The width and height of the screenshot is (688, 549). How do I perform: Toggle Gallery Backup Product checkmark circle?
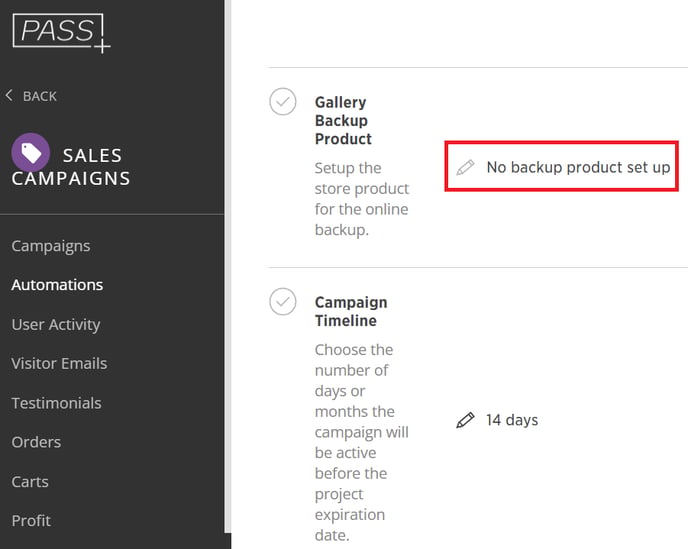click(x=284, y=102)
